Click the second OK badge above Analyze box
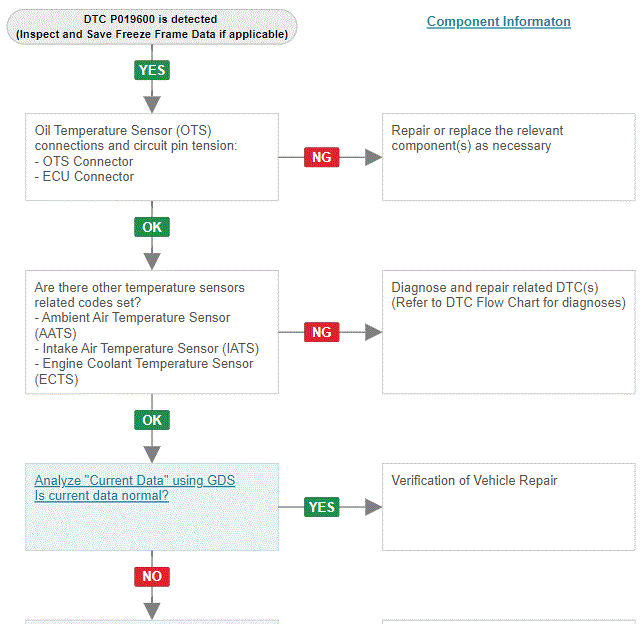 (152, 420)
